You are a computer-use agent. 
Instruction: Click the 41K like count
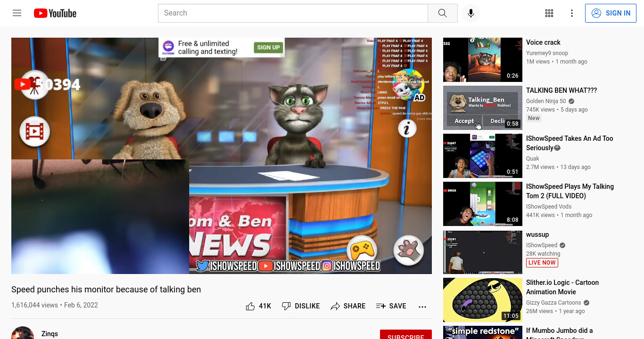click(x=265, y=306)
